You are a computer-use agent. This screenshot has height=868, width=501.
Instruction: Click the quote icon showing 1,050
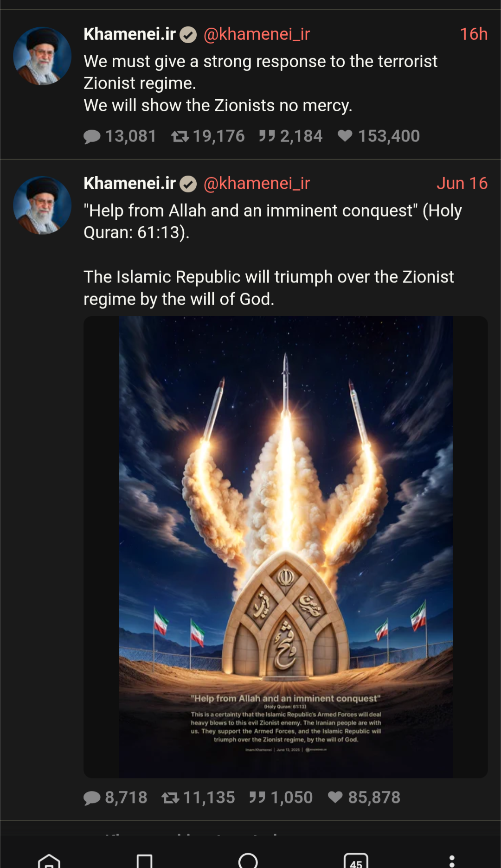[257, 797]
